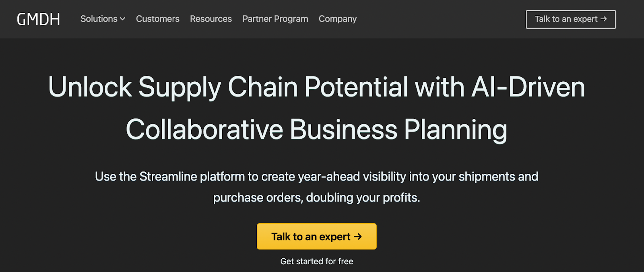Go to the Customers page

[157, 19]
